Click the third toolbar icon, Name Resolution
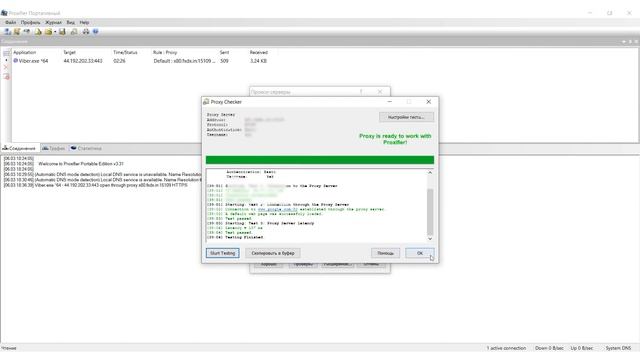The image size is (640, 360). (x=27, y=31)
